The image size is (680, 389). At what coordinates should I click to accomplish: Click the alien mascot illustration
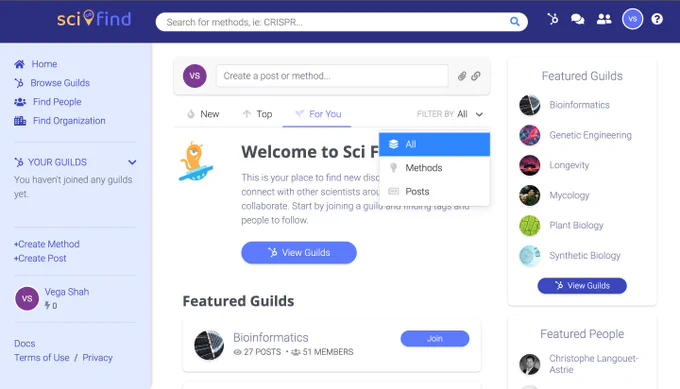click(196, 161)
